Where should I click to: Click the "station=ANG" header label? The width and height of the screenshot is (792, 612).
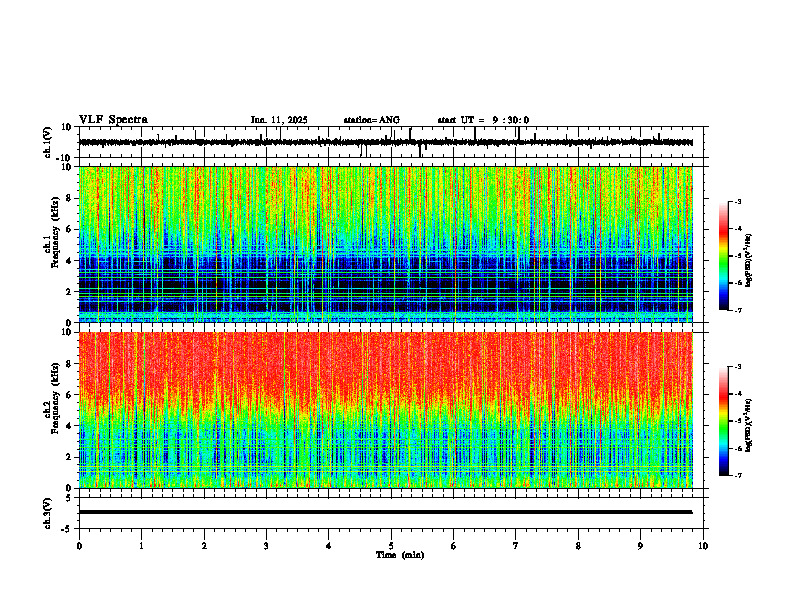click(x=372, y=120)
